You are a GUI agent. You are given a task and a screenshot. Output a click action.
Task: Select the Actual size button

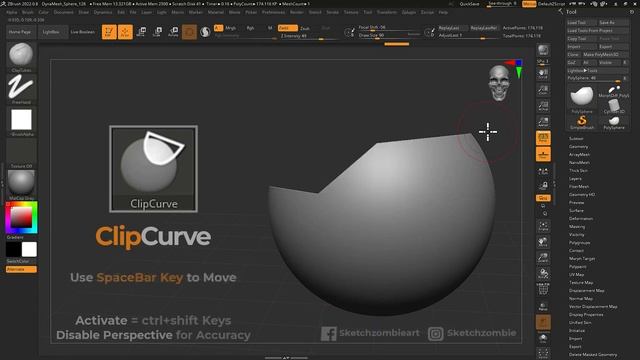tap(543, 106)
